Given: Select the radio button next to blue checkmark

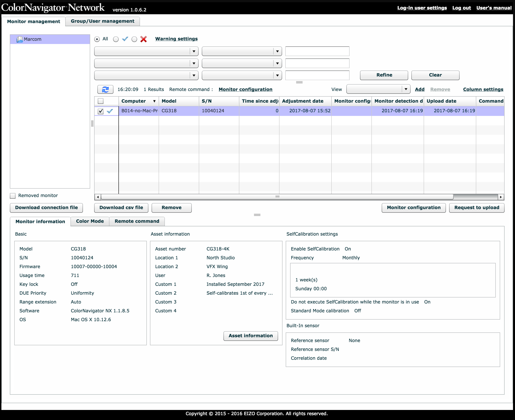Looking at the screenshot, I should click(x=116, y=39).
